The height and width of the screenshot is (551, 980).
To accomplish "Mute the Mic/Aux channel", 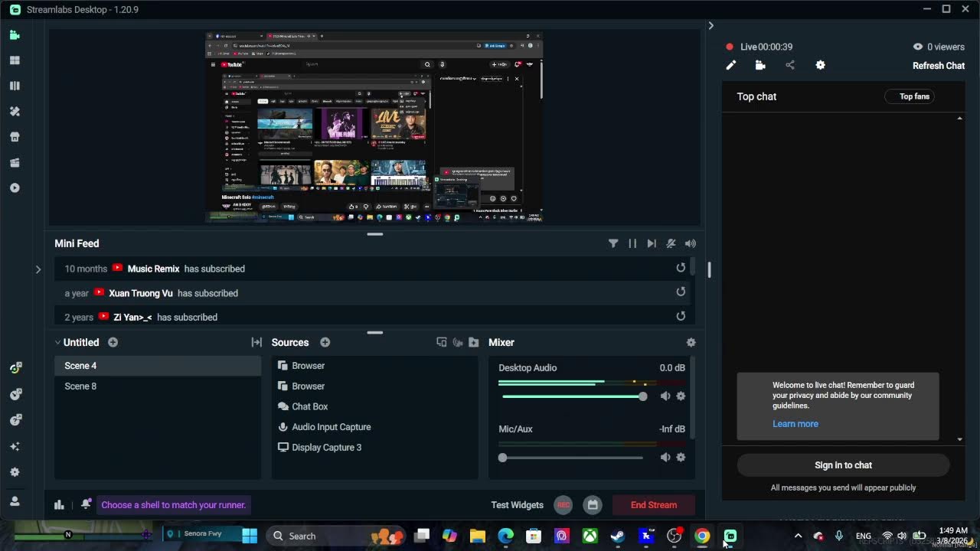I will coord(665,457).
